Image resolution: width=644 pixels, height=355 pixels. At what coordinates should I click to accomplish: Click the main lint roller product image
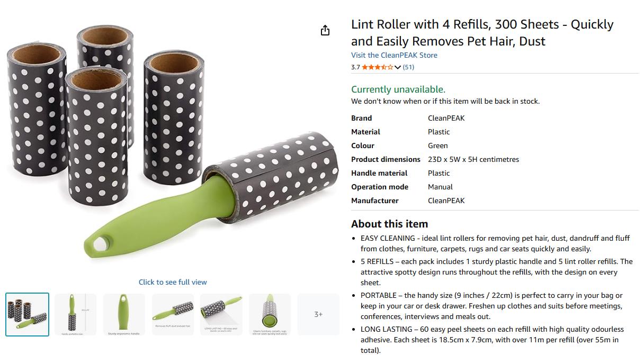[173, 143]
